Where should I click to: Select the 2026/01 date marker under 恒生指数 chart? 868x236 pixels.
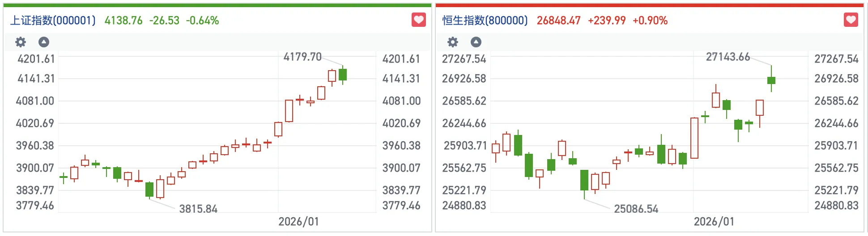(714, 221)
